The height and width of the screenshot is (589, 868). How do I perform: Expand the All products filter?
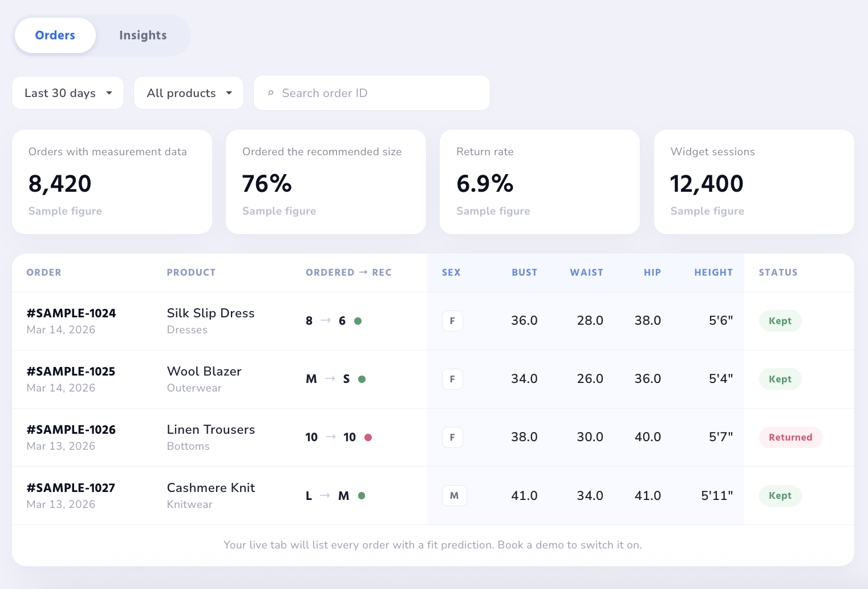click(189, 93)
